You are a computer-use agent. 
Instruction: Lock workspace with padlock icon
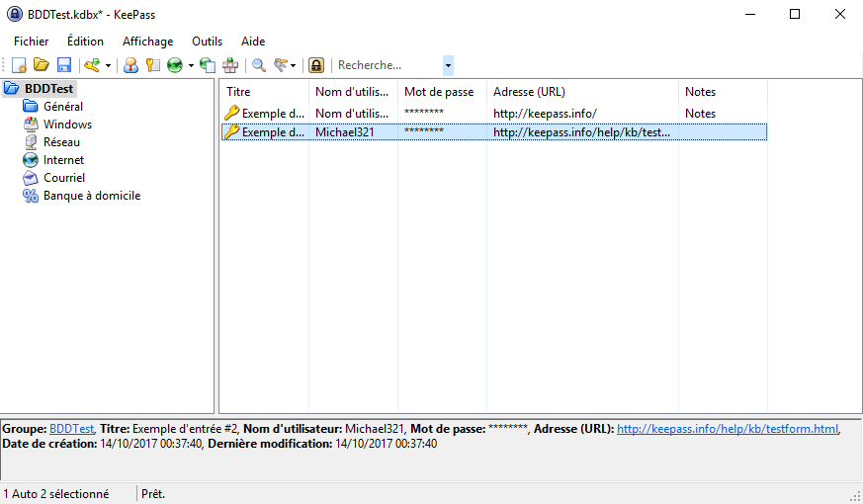pos(316,65)
